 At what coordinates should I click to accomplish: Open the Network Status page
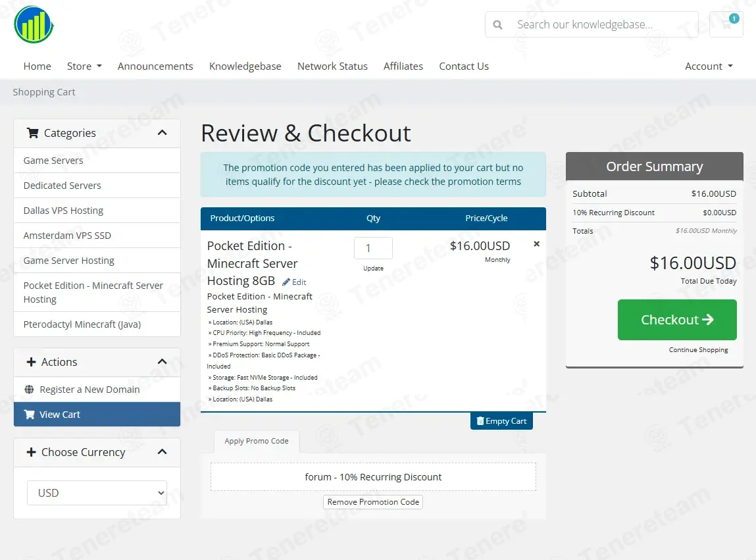pyautogui.click(x=332, y=66)
